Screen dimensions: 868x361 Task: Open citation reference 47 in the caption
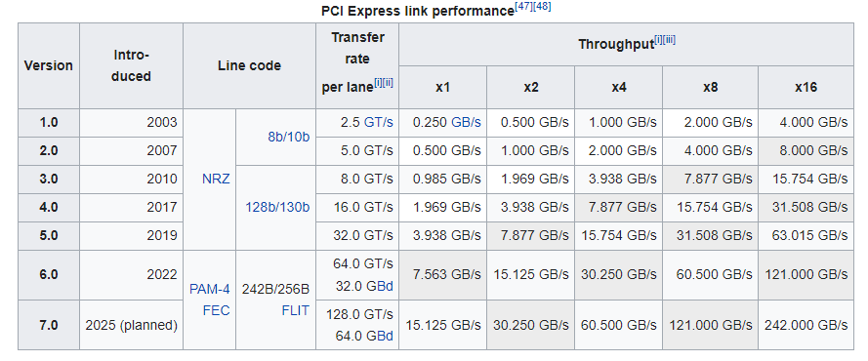tap(523, 7)
